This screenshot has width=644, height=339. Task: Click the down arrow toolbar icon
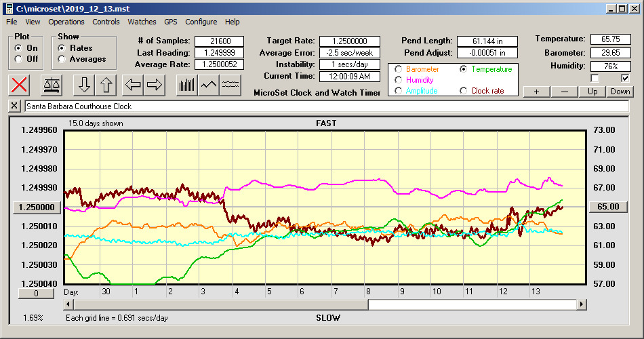pos(84,85)
